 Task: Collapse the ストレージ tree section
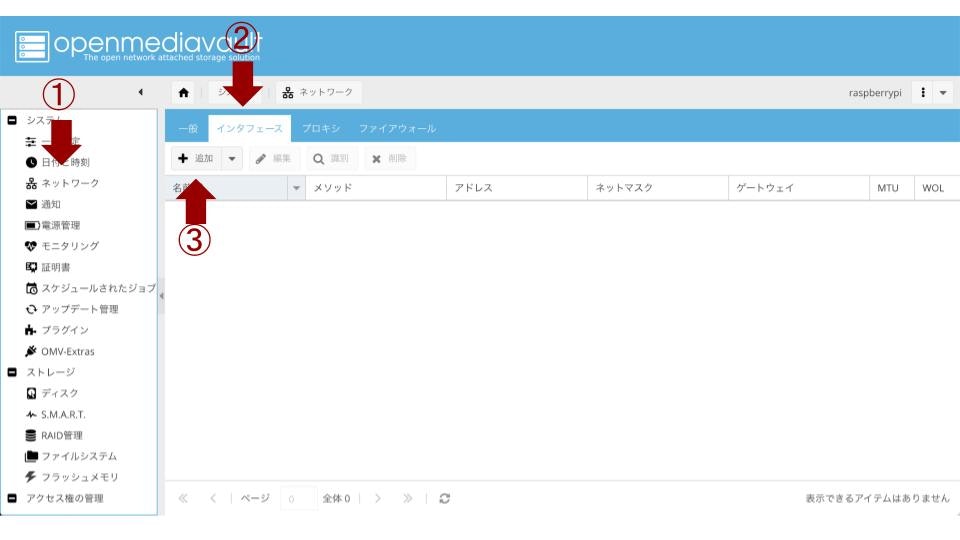click(12, 372)
